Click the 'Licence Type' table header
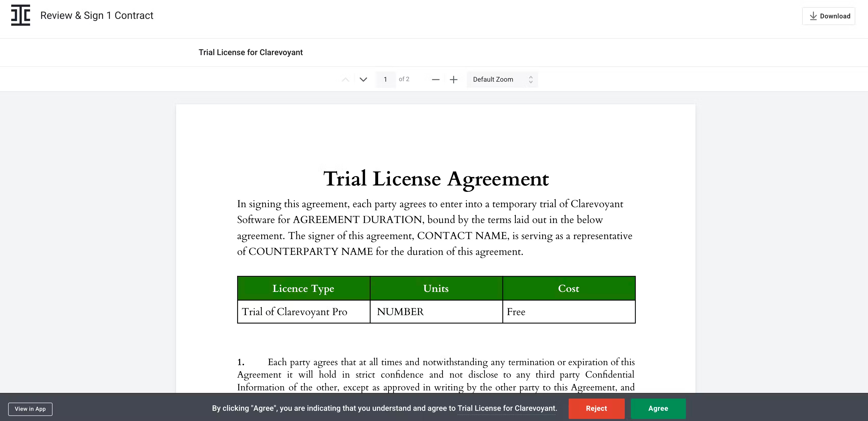868x421 pixels. [304, 289]
